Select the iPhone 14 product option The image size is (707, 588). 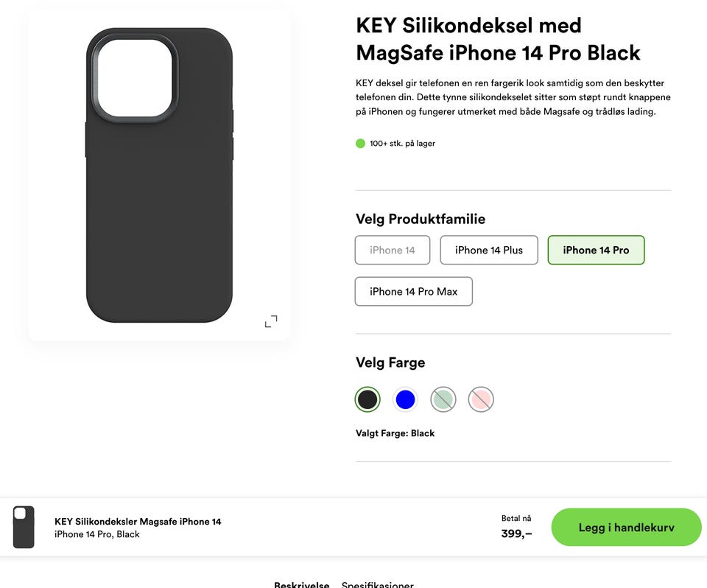[x=393, y=250]
